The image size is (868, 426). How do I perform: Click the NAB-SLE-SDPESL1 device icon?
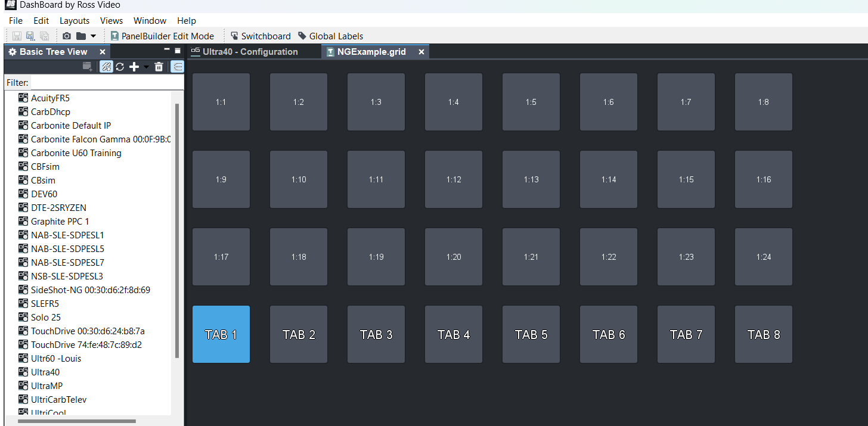click(x=23, y=235)
